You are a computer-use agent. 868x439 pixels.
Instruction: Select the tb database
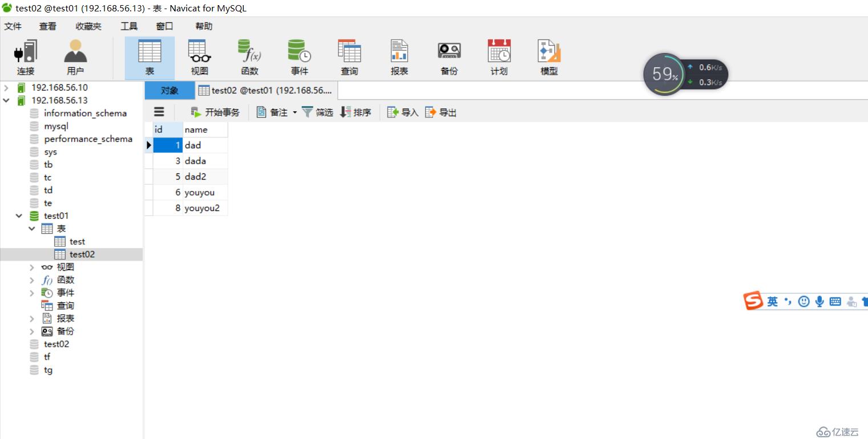[x=48, y=165]
